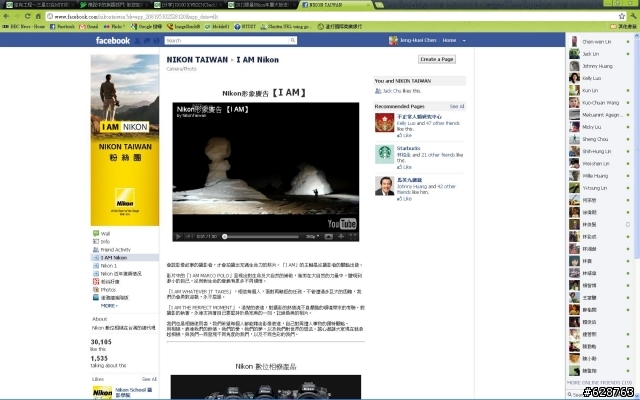Chat with Jack Lin
Image resolution: width=640 pixels, height=400 pixels.
(x=600, y=54)
